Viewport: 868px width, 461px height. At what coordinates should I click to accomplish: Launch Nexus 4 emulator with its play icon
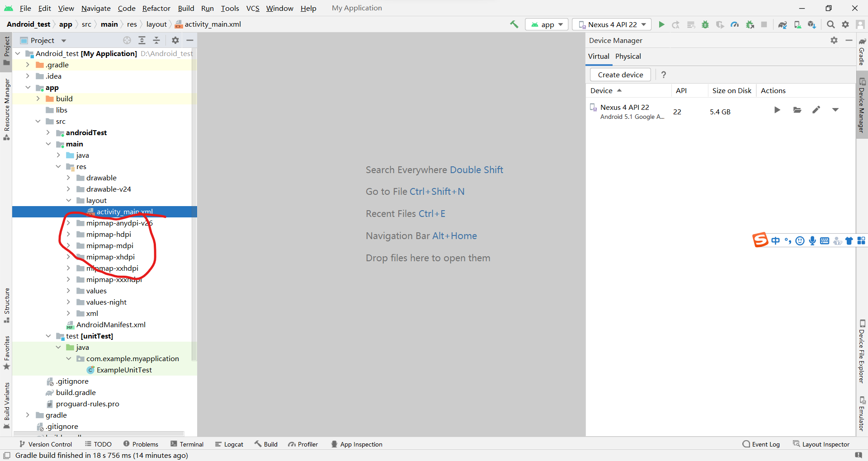pos(777,110)
